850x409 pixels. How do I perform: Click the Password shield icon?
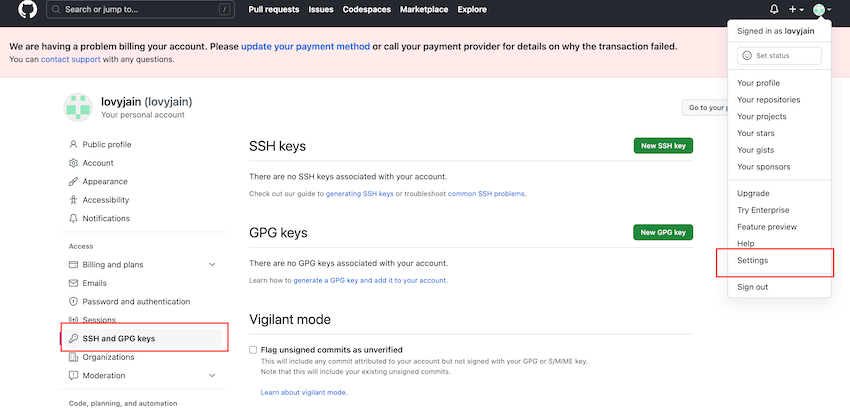(73, 302)
